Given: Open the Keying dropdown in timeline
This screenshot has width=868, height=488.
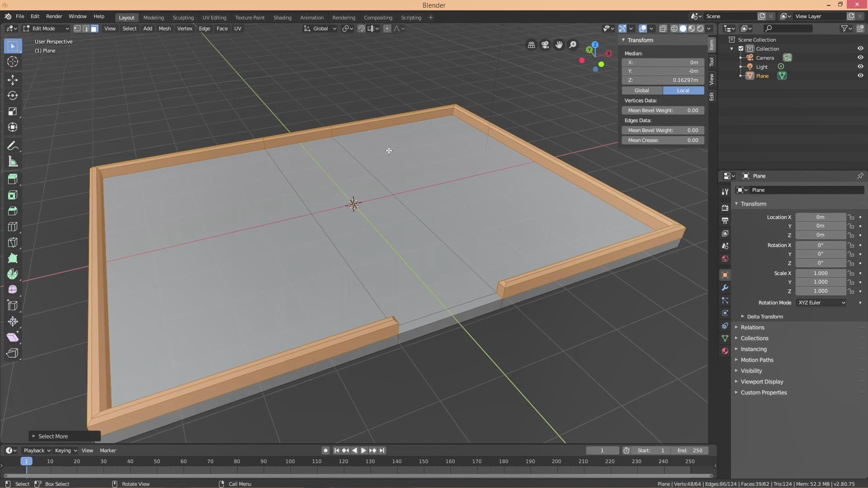Looking at the screenshot, I should coord(66,450).
